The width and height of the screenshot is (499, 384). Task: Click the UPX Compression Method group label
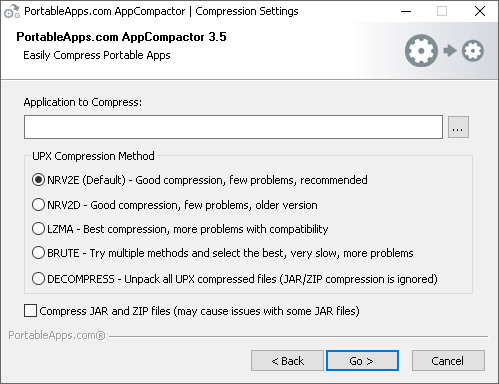point(93,156)
